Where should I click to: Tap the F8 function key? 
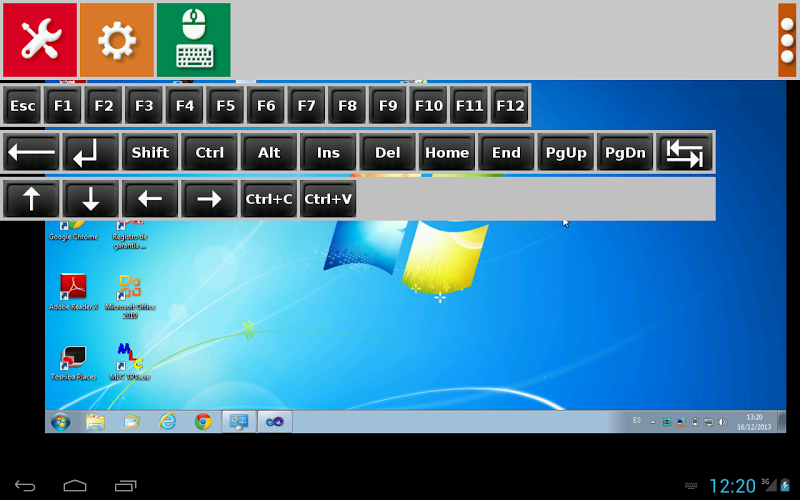tap(347, 106)
